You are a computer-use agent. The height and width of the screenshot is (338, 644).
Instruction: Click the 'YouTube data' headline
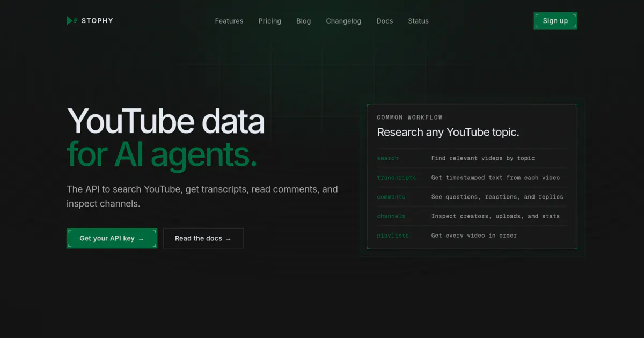[166, 121]
